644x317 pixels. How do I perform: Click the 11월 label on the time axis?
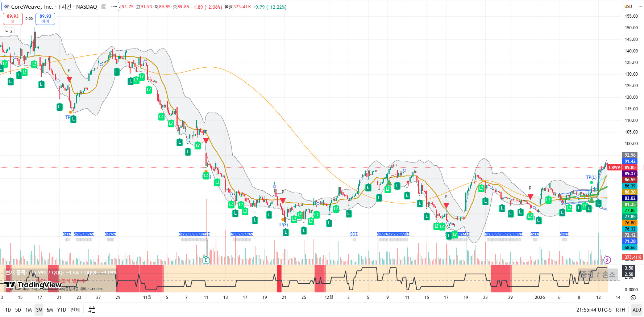pyautogui.click(x=147, y=297)
